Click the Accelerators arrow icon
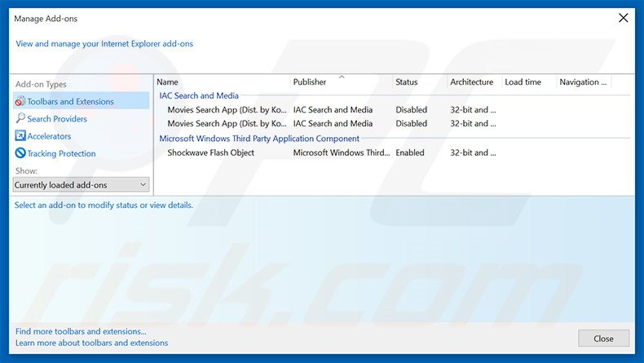 (x=20, y=135)
